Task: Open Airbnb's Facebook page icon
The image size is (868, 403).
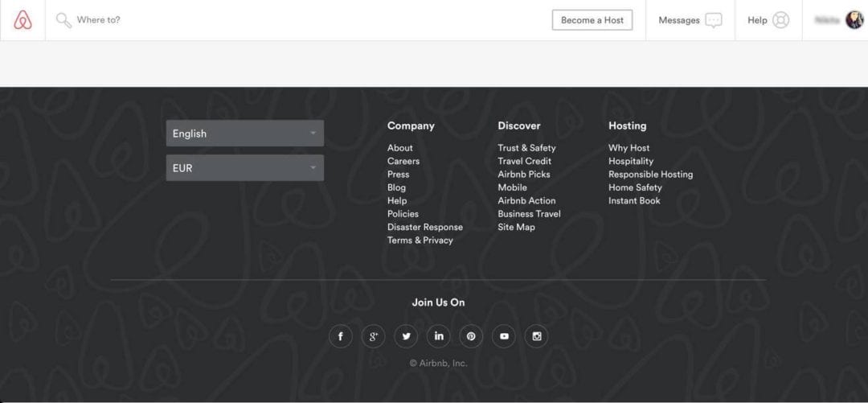Action: pos(341,336)
